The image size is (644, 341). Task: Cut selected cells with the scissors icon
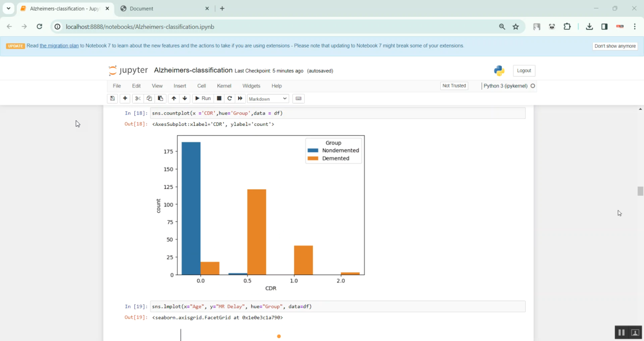[x=138, y=98]
